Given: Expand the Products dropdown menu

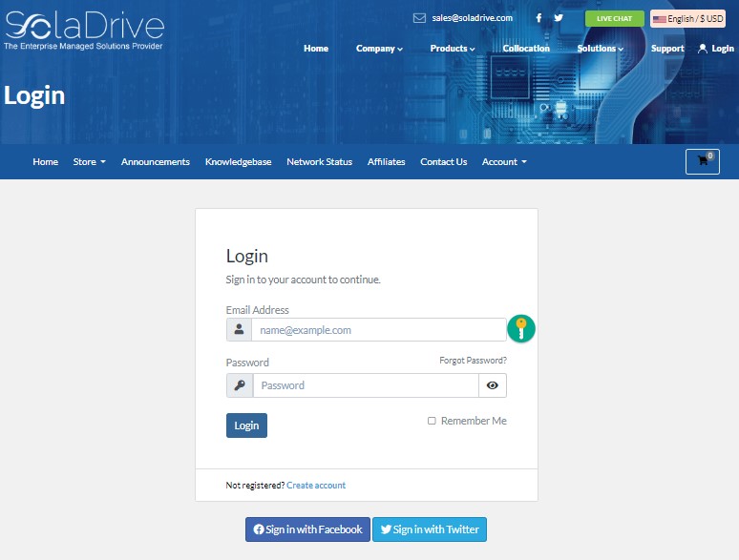Looking at the screenshot, I should [x=452, y=49].
